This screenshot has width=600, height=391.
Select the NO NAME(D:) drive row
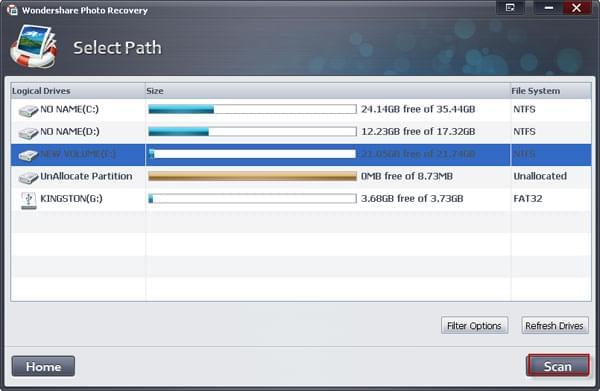(x=301, y=132)
